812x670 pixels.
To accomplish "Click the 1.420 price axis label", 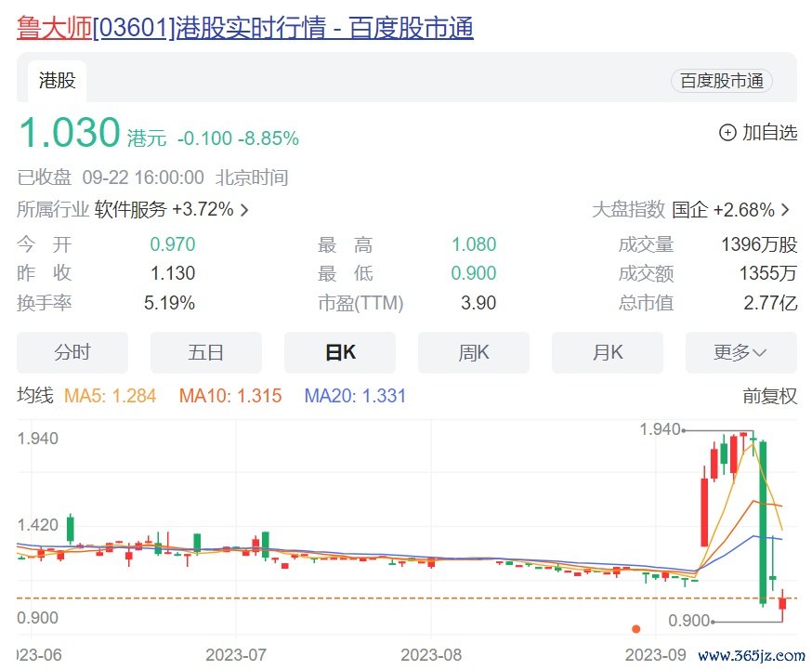I will [x=37, y=525].
